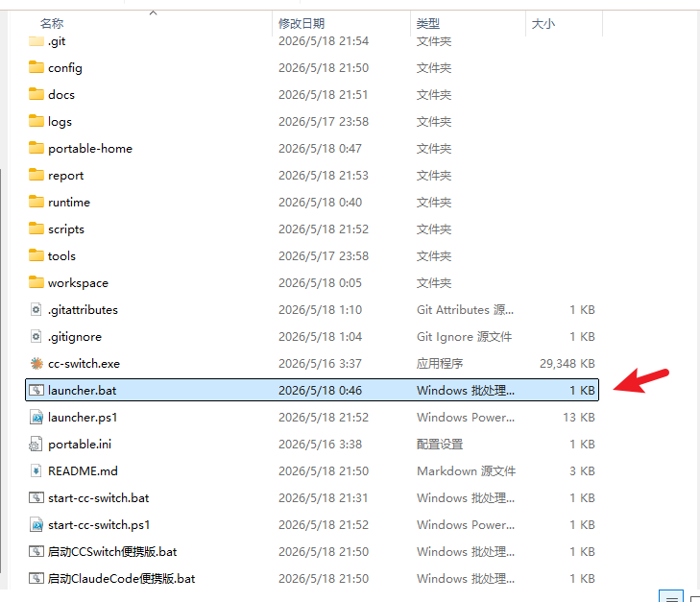
Task: Click the cc-switch.exe application icon
Action: (x=36, y=363)
